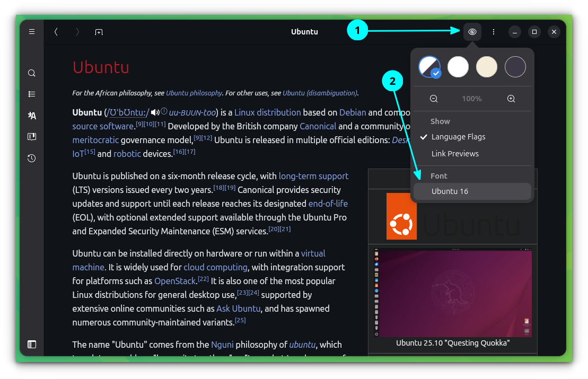The image size is (588, 379).
Task: Toggle the sidebar panel button
Action: click(32, 344)
